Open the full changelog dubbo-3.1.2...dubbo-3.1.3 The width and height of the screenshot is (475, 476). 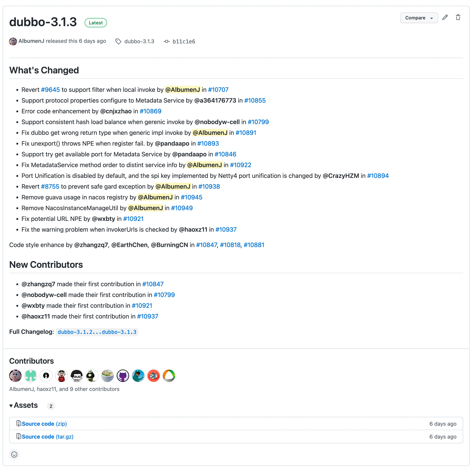point(97,332)
